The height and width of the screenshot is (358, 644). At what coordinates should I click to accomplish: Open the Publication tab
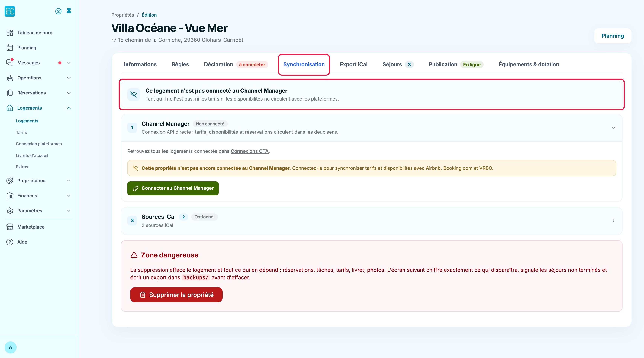point(456,64)
